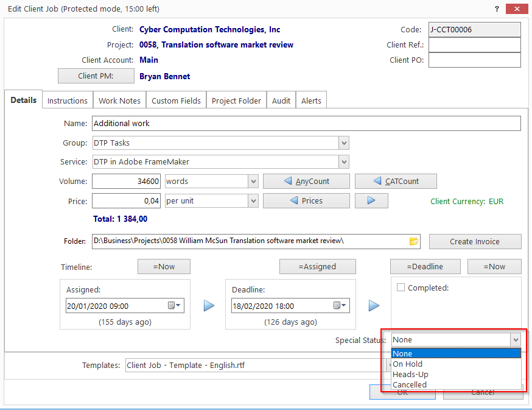532x410 pixels.
Task: Click the Client Currency: EUR label
Action: coord(467,202)
